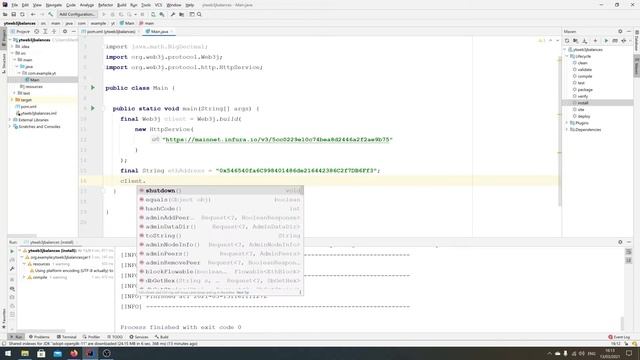Navigate back with the left arrow icon

pyautogui.click(x=33, y=14)
